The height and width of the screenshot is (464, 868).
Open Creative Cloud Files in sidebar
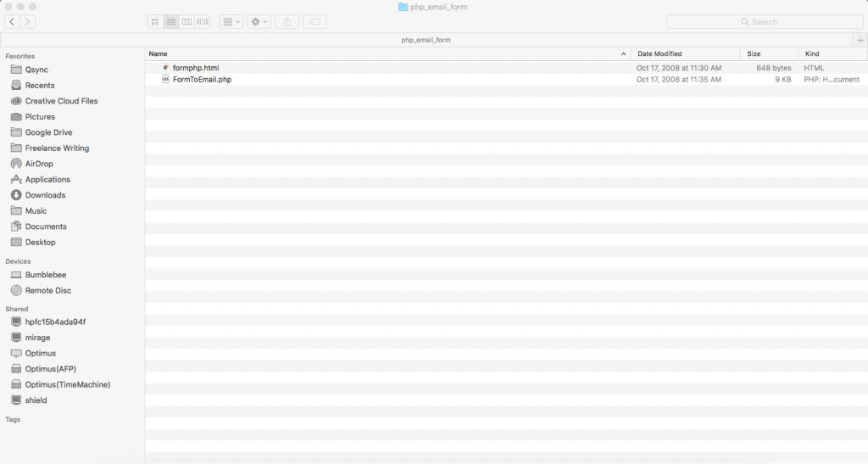pos(61,101)
